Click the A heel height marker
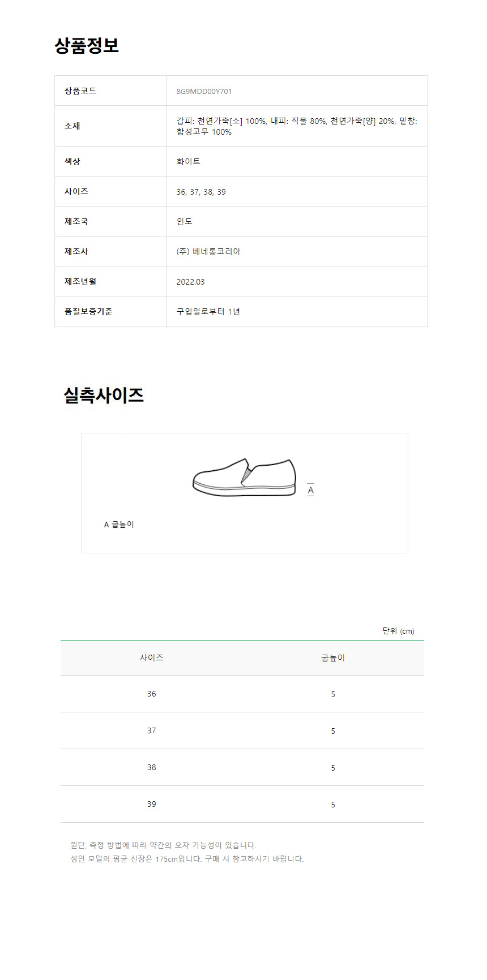The width and height of the screenshot is (487, 980). click(310, 490)
